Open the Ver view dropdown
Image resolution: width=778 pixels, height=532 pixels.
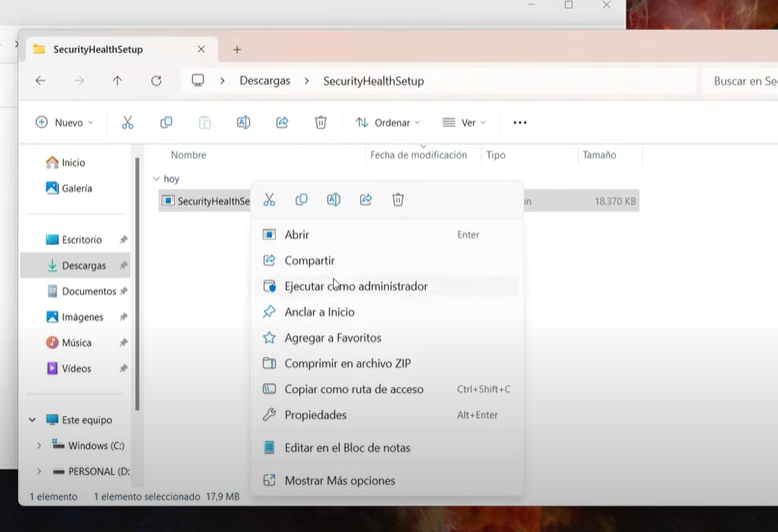pyautogui.click(x=464, y=123)
